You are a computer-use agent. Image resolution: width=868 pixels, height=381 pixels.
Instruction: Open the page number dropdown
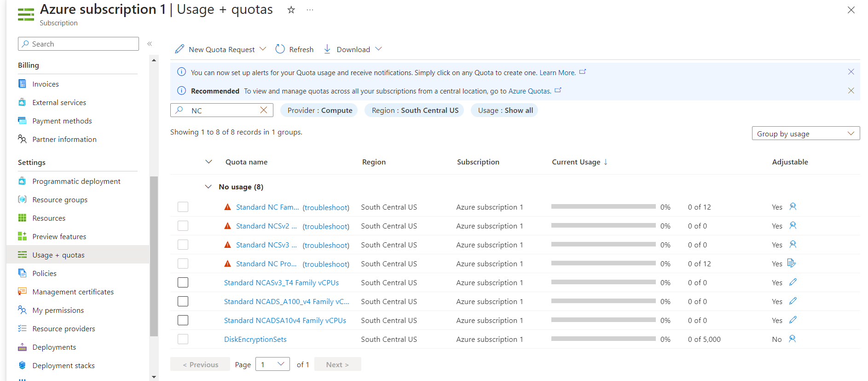[272, 364]
